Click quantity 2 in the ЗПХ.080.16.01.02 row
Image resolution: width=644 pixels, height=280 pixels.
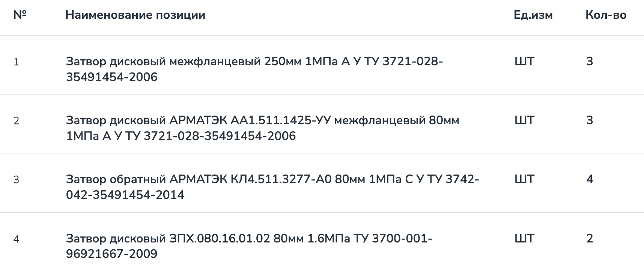tap(590, 238)
